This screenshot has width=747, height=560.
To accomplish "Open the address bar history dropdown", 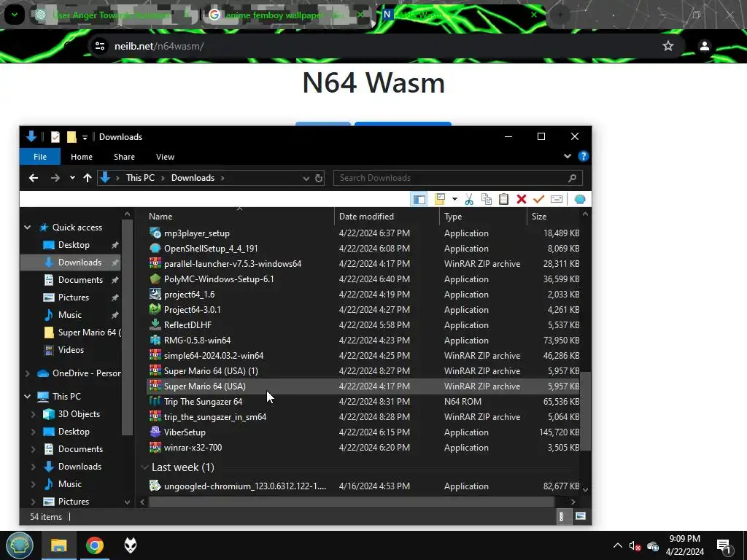I will 306,178.
